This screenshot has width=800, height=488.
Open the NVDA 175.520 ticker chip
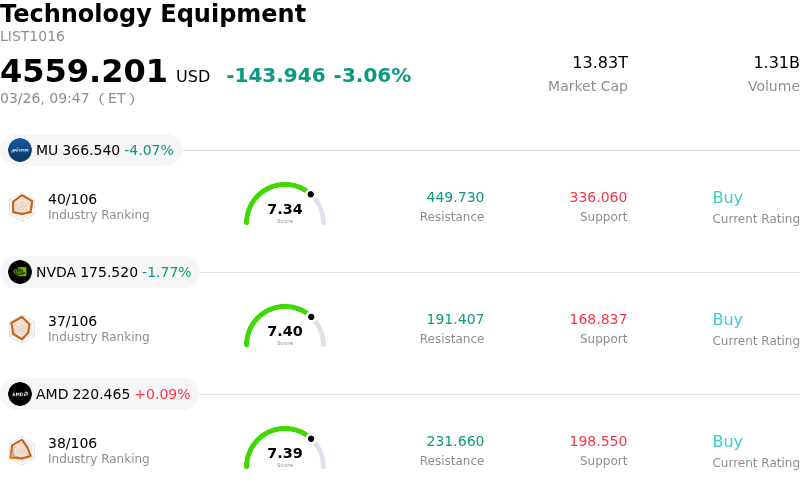click(100, 272)
